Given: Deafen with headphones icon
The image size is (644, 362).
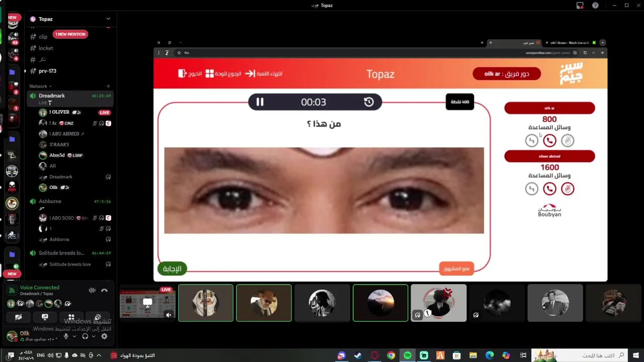Looking at the screenshot, I should (x=85, y=336).
